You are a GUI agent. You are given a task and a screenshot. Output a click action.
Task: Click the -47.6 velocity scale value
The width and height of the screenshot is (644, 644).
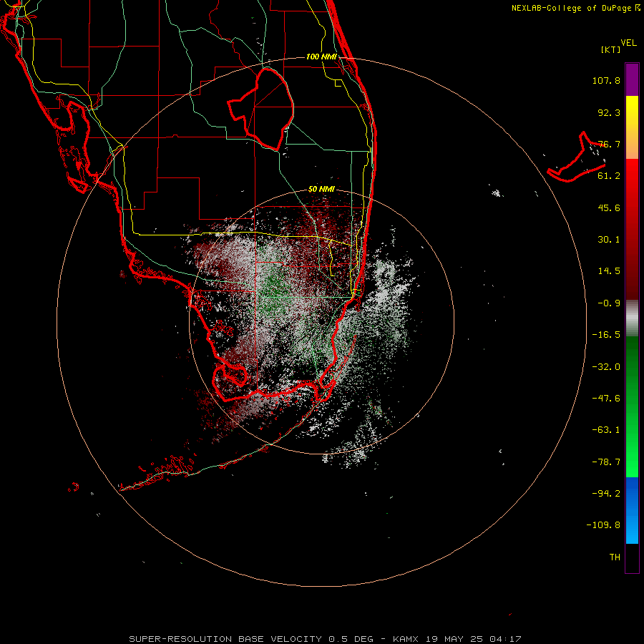(606, 399)
